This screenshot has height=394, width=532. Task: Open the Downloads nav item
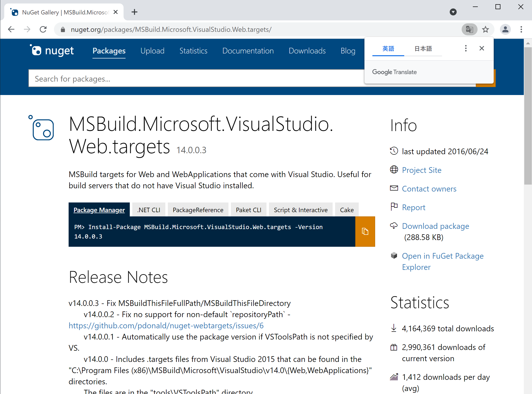tap(307, 51)
